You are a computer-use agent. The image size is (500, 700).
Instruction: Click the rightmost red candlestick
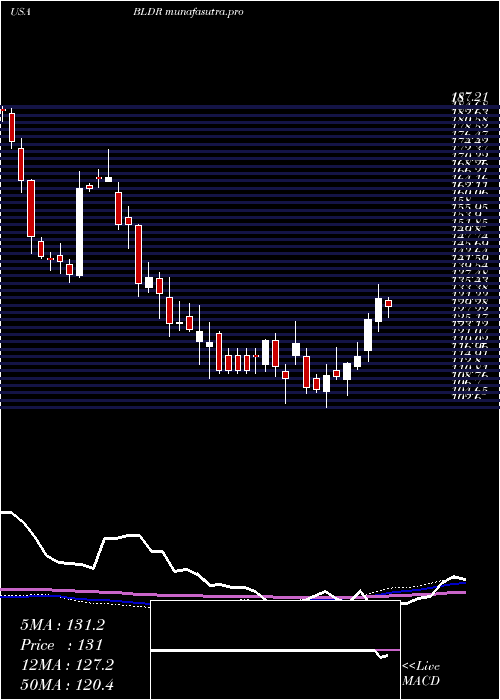tap(388, 304)
